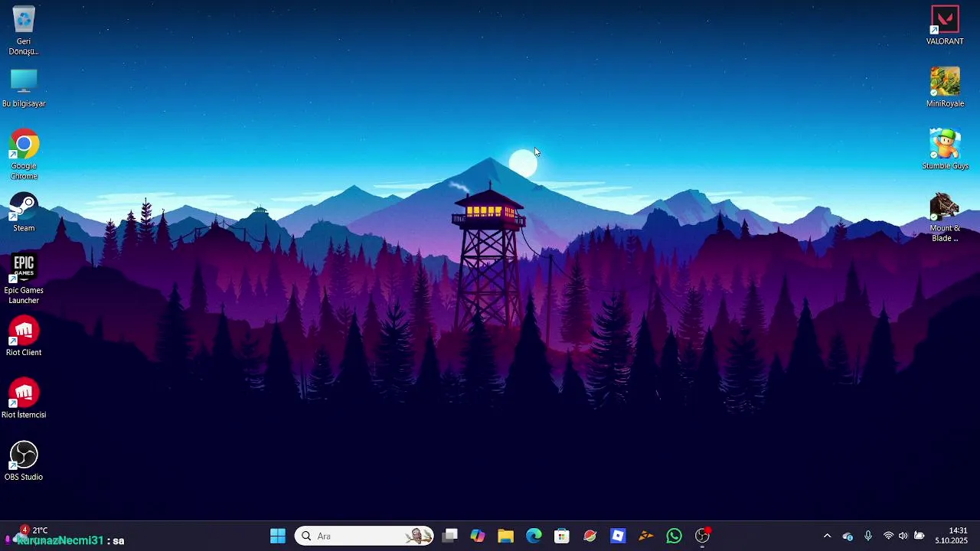Select the Bu bilgisayar desktop icon
Viewport: 980px width, 551px height.
24,88
